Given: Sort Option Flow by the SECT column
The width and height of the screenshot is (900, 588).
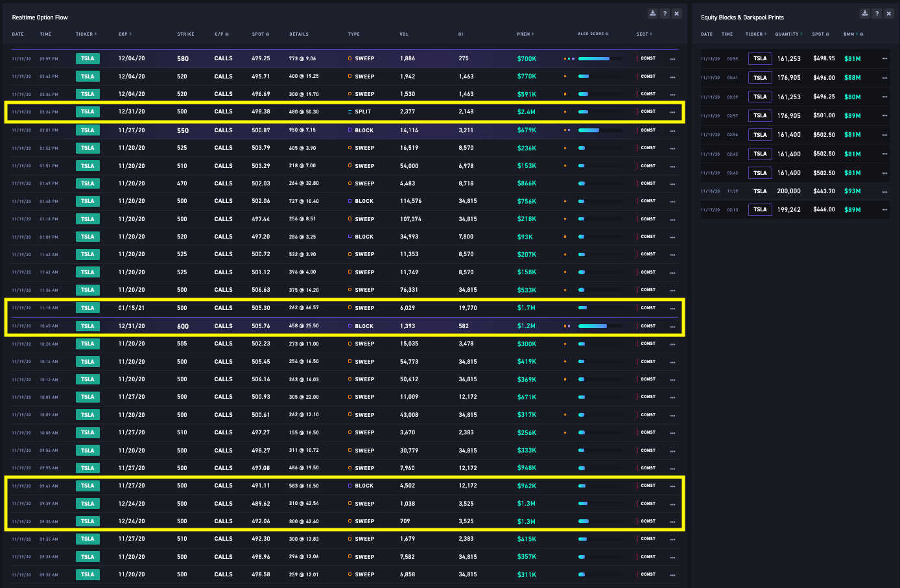Looking at the screenshot, I should [x=645, y=34].
